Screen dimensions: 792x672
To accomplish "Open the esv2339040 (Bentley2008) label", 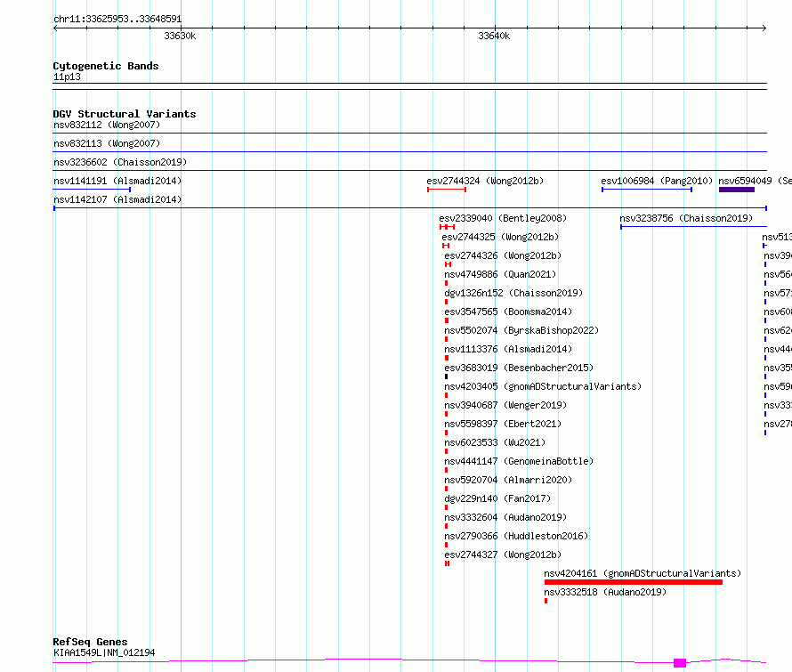I will [x=503, y=218].
